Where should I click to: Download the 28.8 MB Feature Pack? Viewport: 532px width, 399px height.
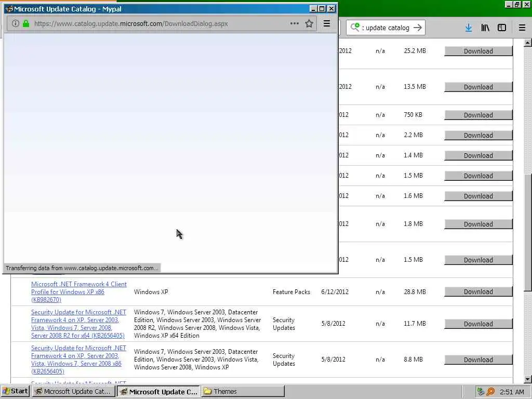click(x=478, y=292)
